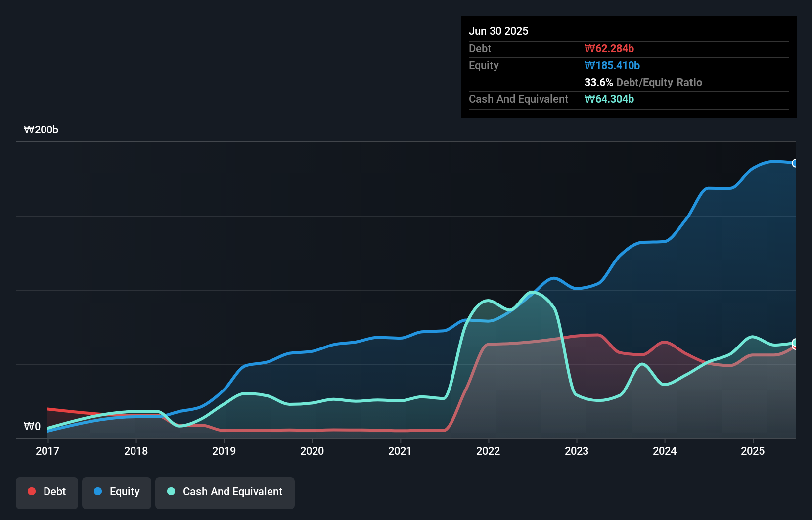812x520 pixels.
Task: Click the red Debt legend dot
Action: 31,491
